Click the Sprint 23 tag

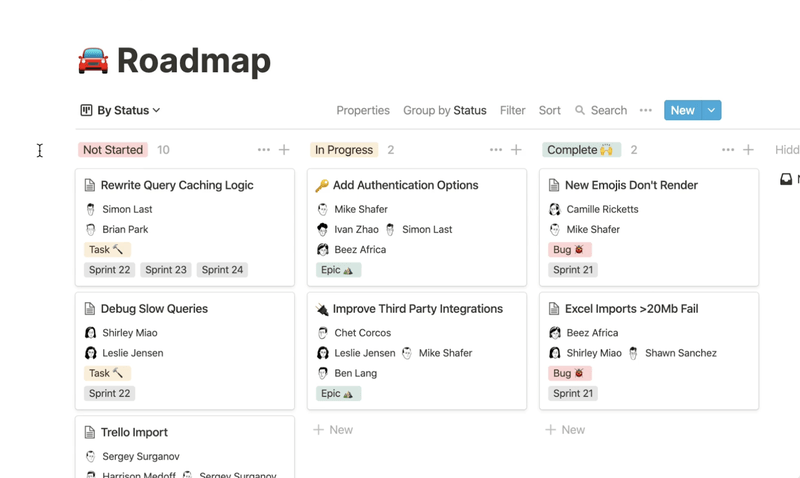coord(166,270)
